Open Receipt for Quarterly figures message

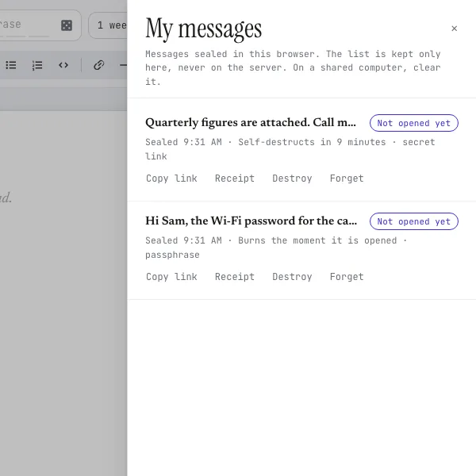(x=235, y=178)
